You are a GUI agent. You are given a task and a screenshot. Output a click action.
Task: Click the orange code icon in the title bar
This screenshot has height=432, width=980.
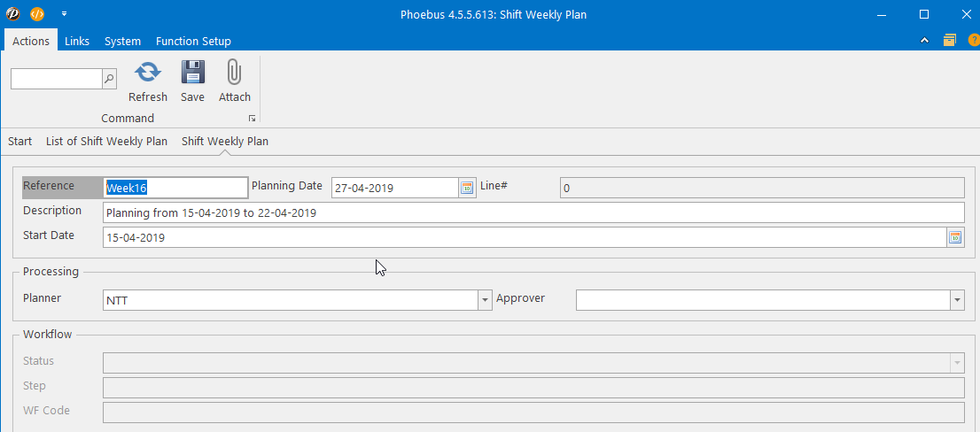[x=37, y=14]
